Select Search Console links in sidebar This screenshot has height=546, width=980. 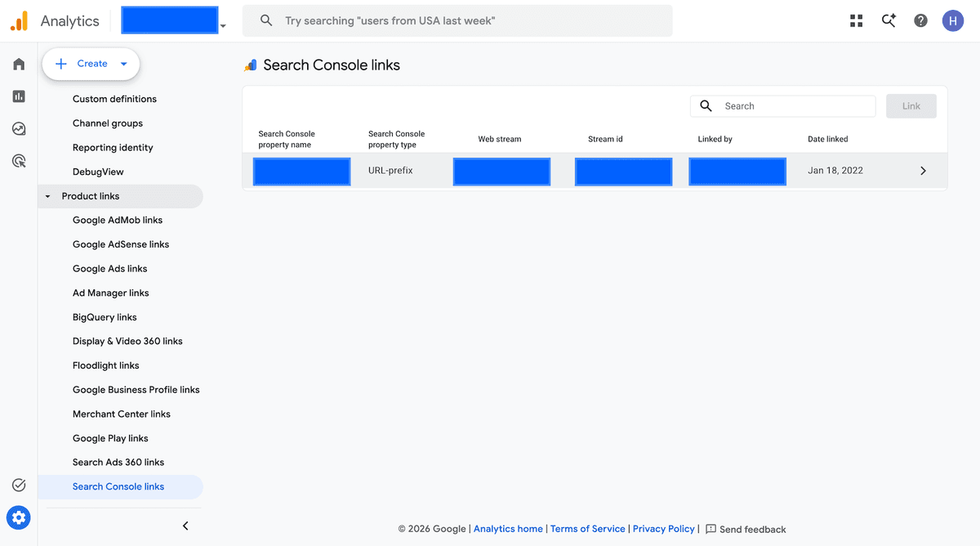point(118,486)
